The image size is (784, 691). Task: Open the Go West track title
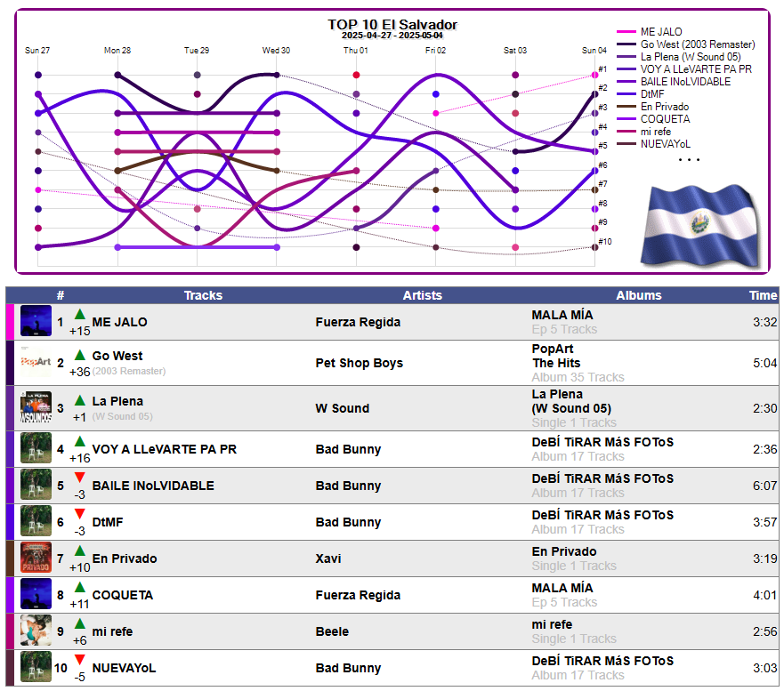[x=117, y=356]
